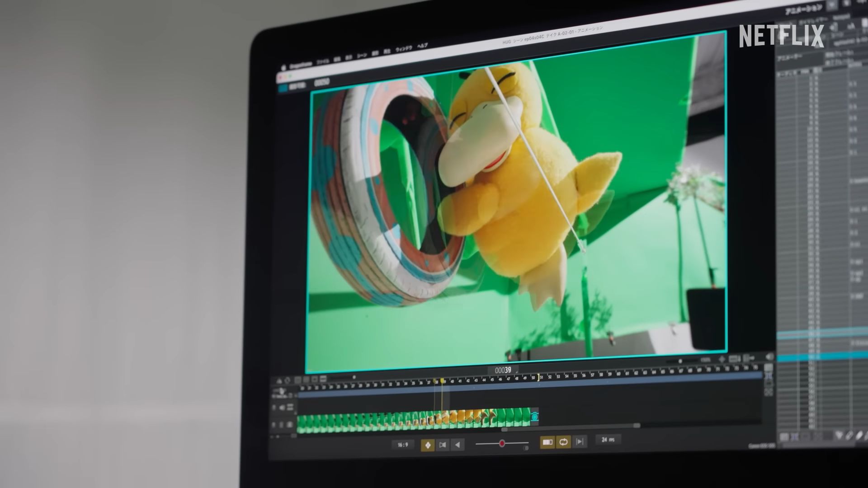Click the speaker icon on timeline audio track
Viewport: 868px width, 488px height.
282,408
